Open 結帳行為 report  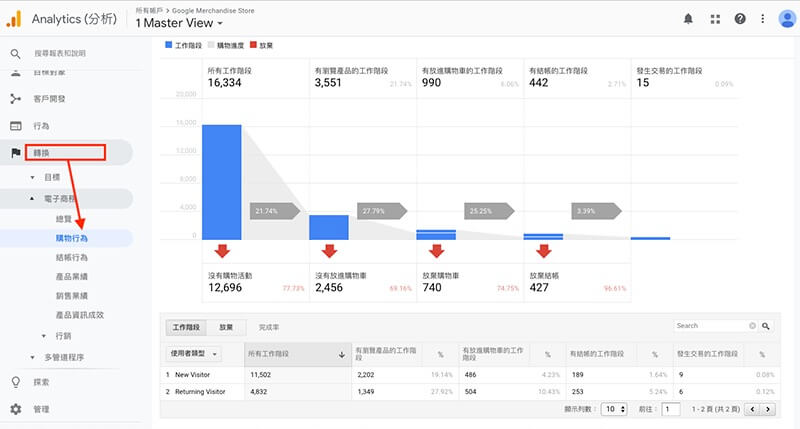tap(71, 258)
